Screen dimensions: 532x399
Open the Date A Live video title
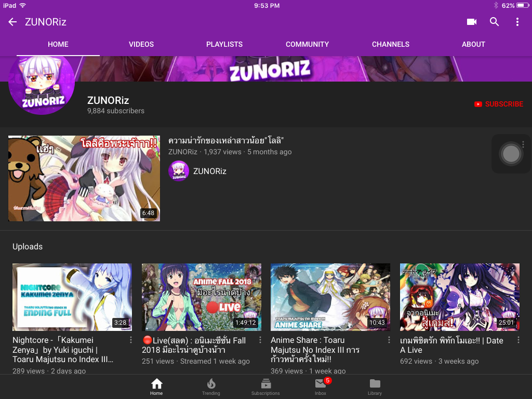pos(451,345)
